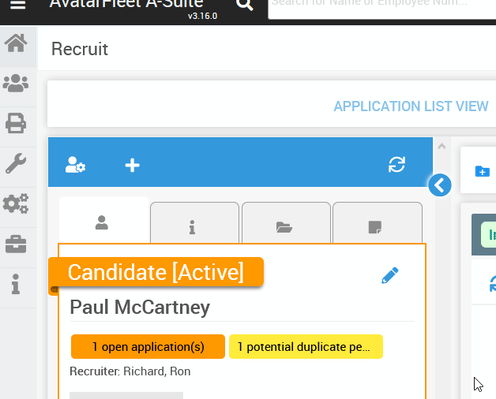The image size is (496, 399).
Task: Collapse panel with left chevron button
Action: point(440,185)
